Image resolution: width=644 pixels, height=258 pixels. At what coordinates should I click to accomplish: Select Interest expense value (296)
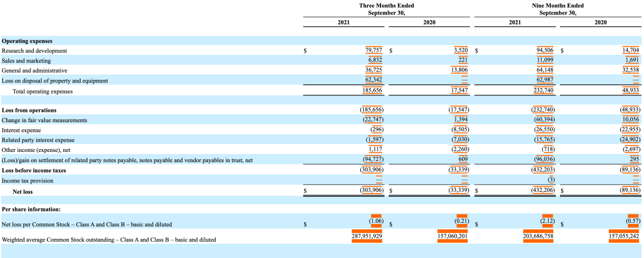point(376,130)
